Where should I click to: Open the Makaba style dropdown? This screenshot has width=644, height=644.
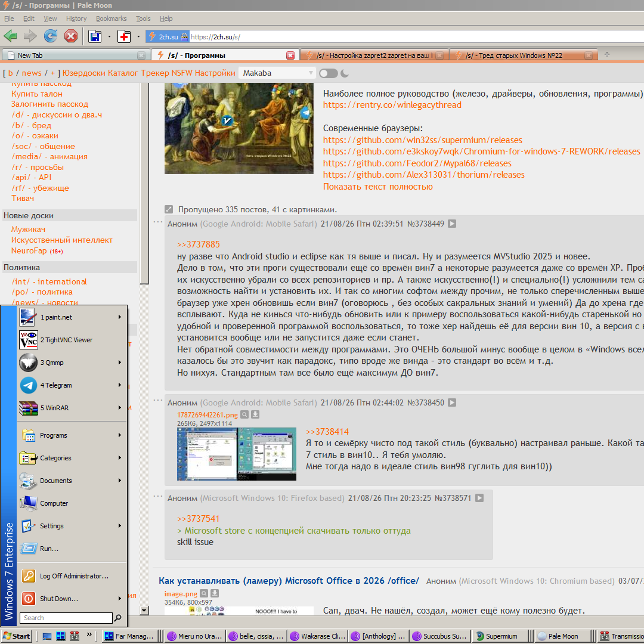[277, 73]
